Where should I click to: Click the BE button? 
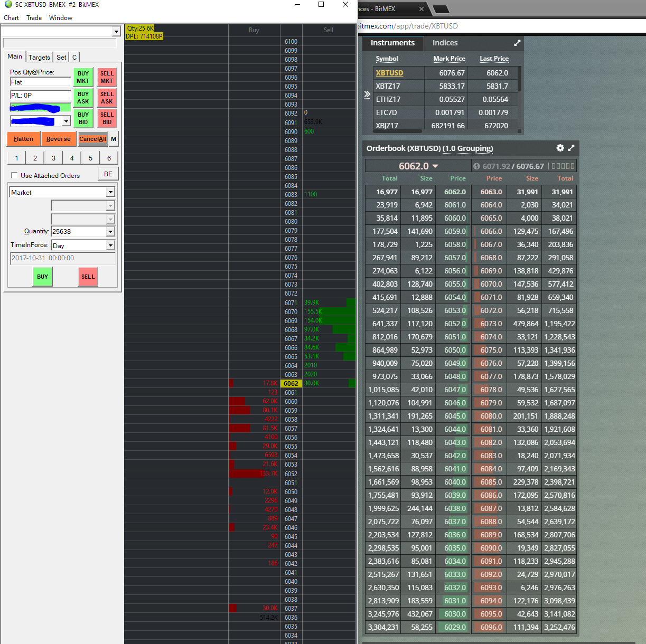point(108,174)
